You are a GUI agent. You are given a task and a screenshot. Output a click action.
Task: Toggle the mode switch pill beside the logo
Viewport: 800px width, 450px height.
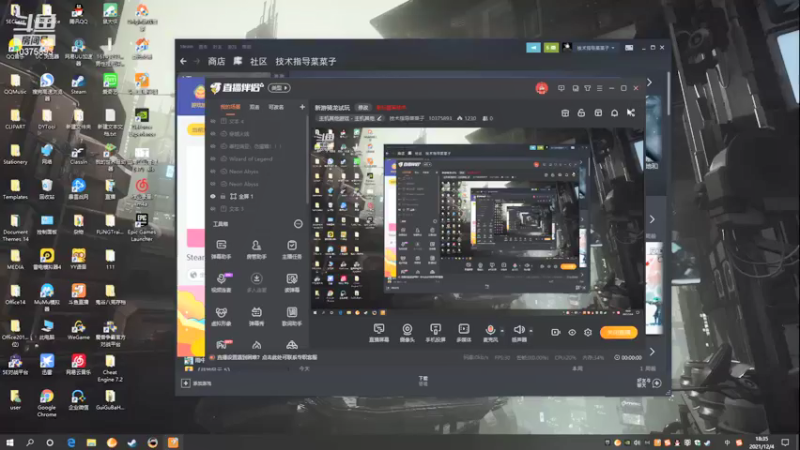click(279, 88)
